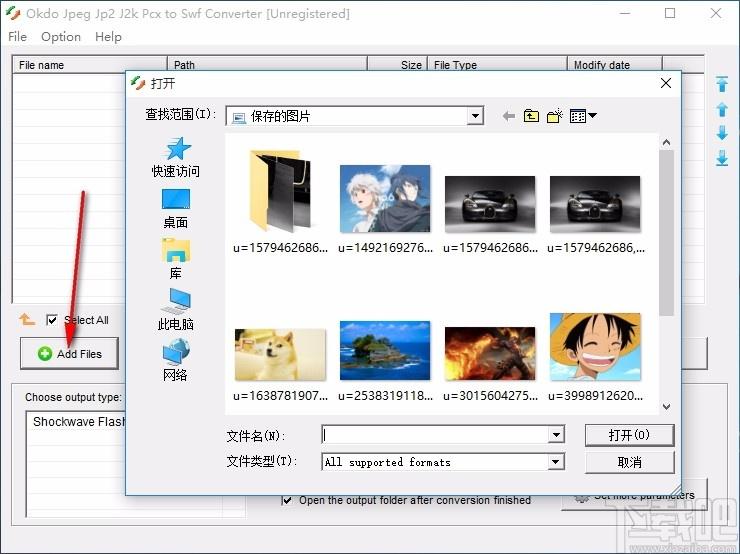Open the Option menu
The height and width of the screenshot is (554, 740).
(61, 37)
